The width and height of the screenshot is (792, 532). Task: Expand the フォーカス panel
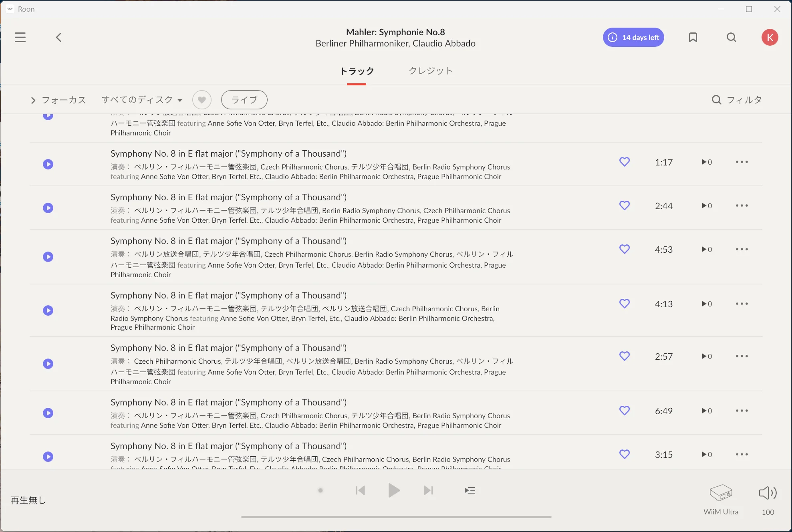(x=58, y=100)
